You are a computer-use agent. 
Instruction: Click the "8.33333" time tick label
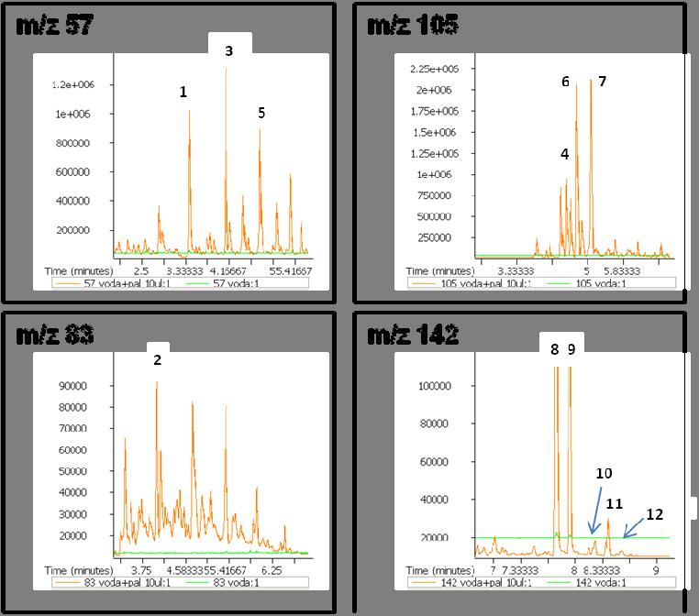[602, 570]
